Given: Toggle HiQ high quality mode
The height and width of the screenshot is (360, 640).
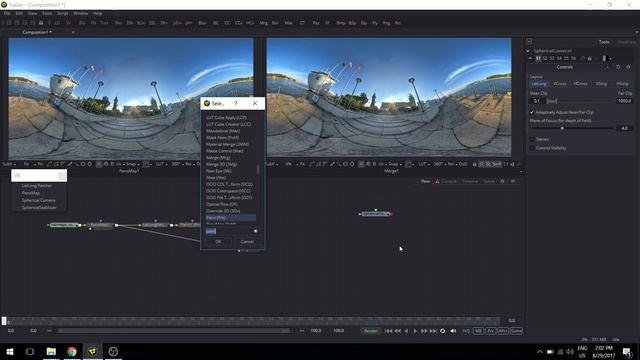Looking at the screenshot, I should pos(466,331).
